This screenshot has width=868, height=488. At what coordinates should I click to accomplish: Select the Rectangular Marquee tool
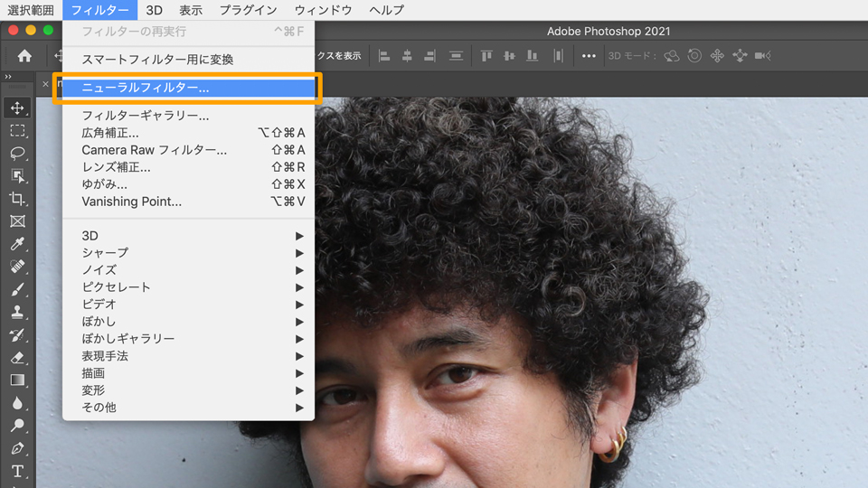click(x=17, y=130)
